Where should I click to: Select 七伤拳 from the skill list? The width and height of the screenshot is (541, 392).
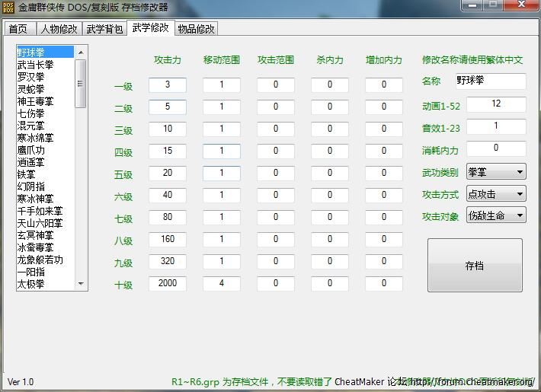pos(31,113)
